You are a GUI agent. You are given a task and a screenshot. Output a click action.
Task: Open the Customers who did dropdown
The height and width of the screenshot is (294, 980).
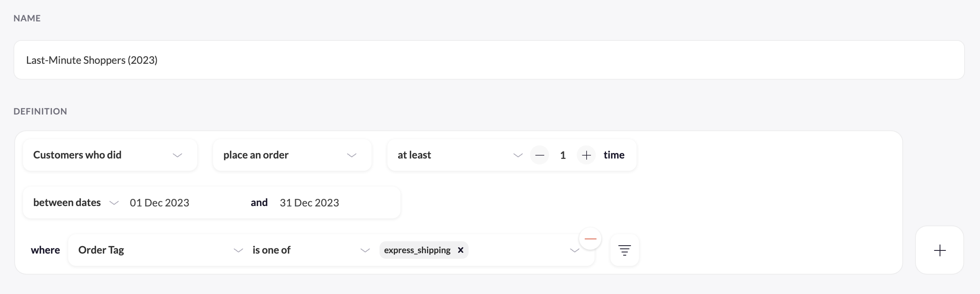pyautogui.click(x=110, y=155)
